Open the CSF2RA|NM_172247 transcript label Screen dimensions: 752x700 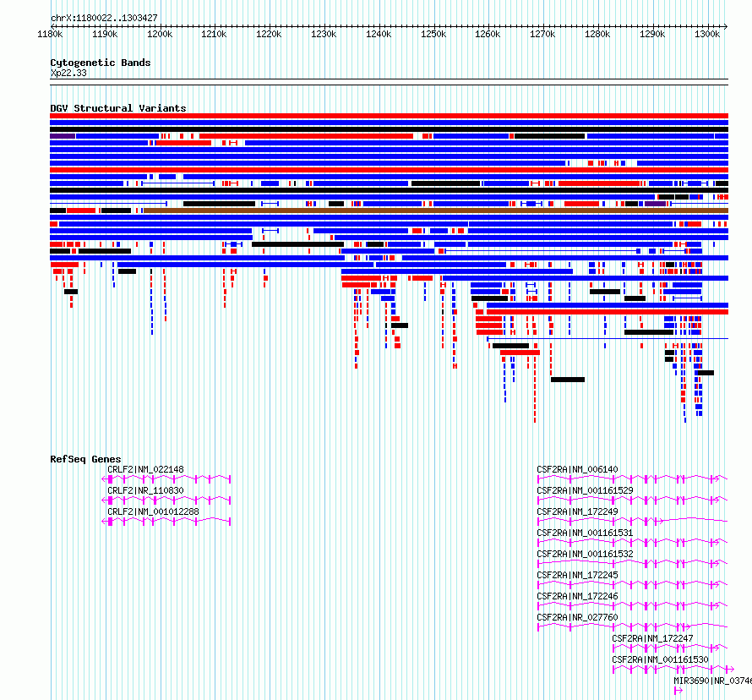653,638
